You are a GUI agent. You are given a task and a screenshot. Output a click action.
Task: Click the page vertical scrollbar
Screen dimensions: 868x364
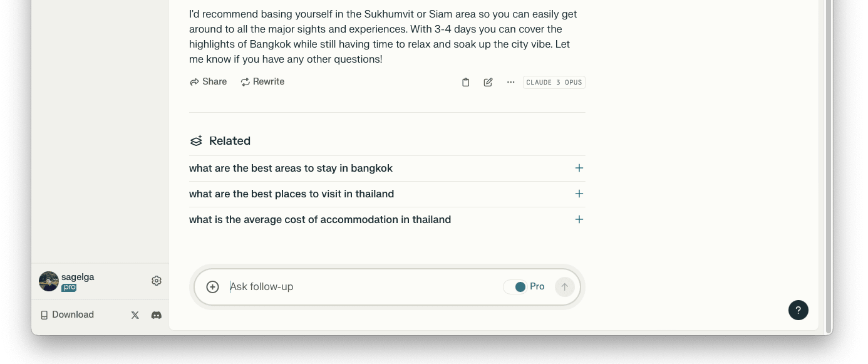(x=829, y=163)
